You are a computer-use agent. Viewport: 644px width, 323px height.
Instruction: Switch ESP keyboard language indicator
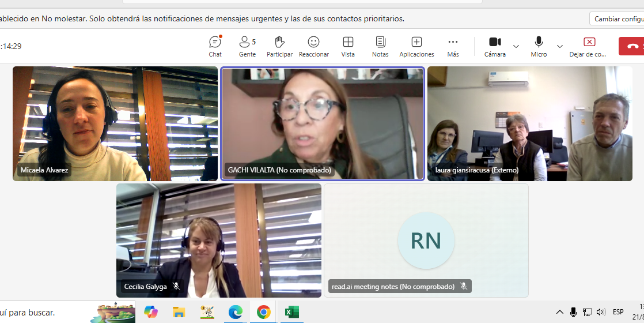click(618, 312)
